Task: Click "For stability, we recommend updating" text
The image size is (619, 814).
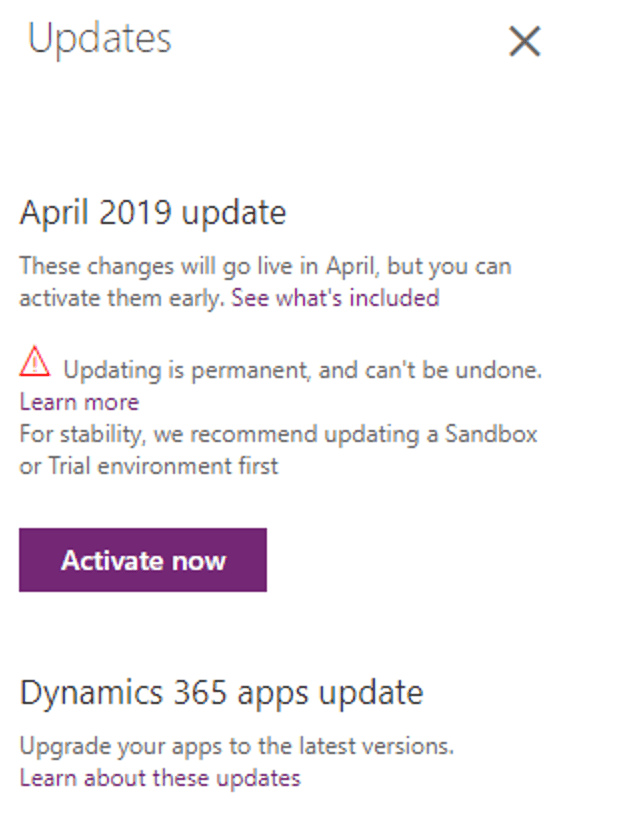Action: point(219,435)
